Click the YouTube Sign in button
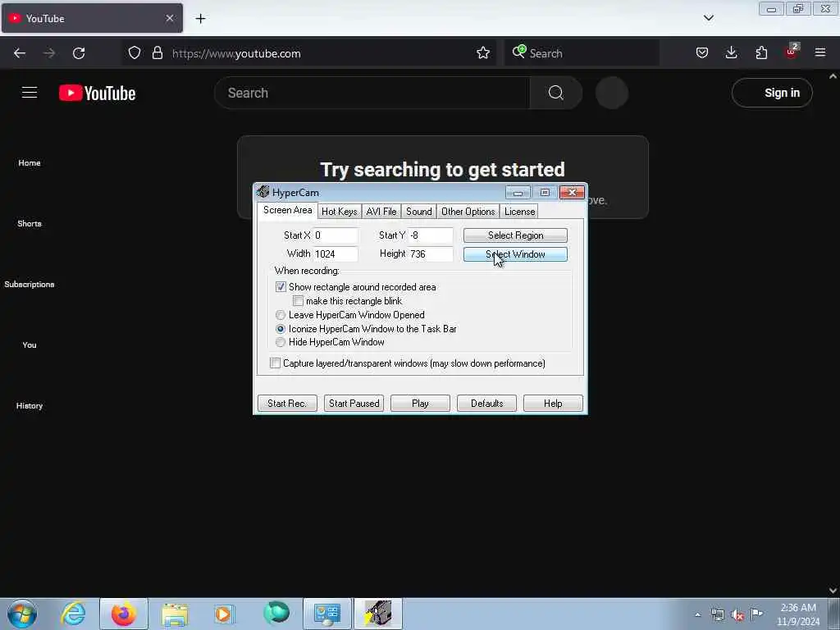 [772, 93]
